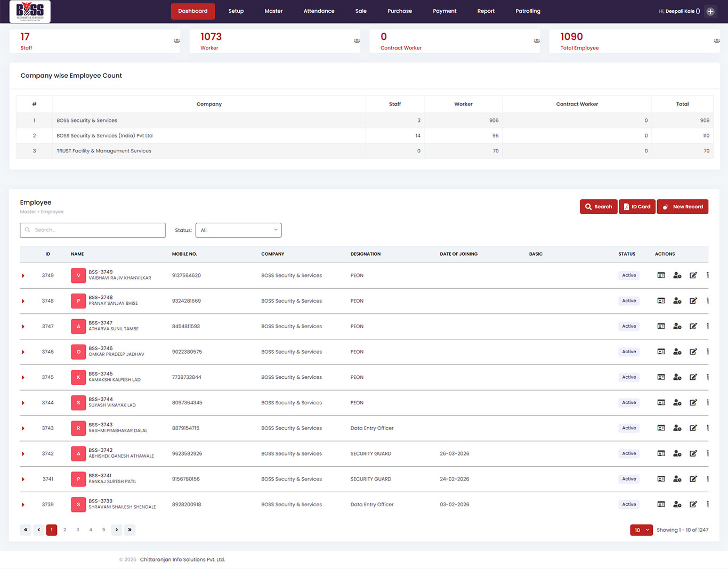
Task: Click the New Record button
Action: [682, 207]
